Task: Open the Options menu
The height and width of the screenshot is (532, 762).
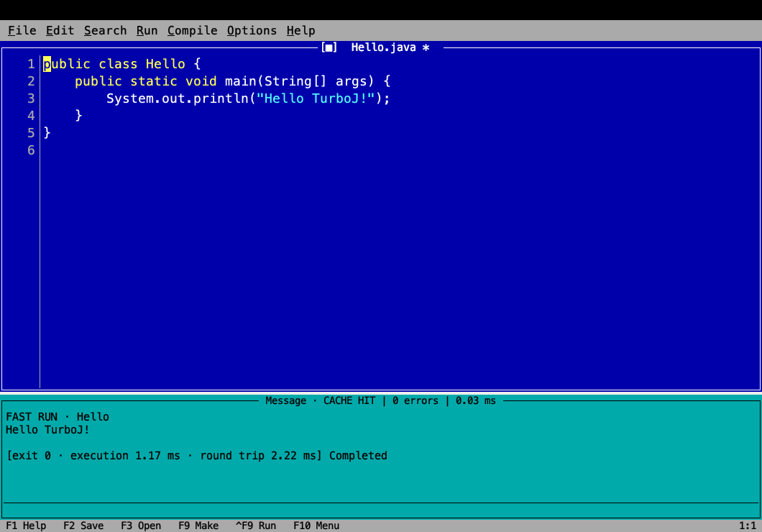Action: coord(252,31)
